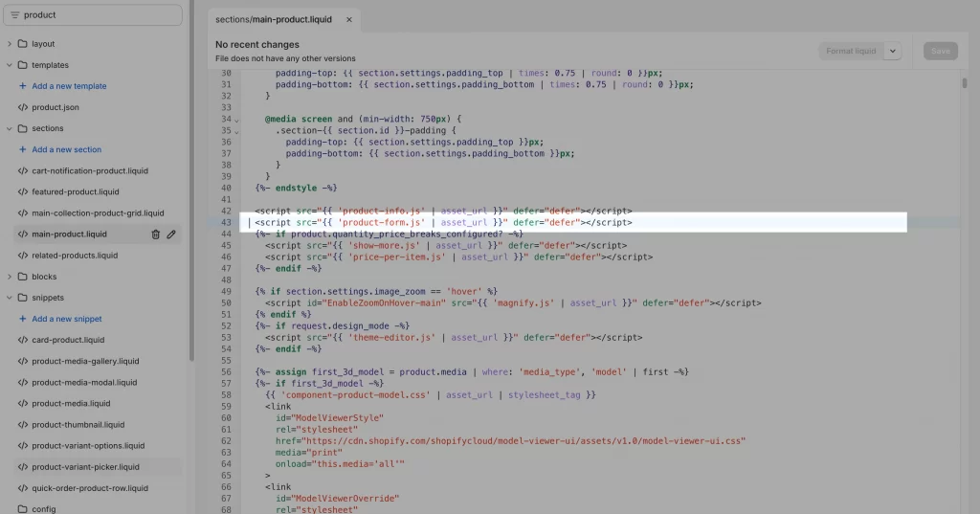Click Add a new snippet link

tap(67, 319)
